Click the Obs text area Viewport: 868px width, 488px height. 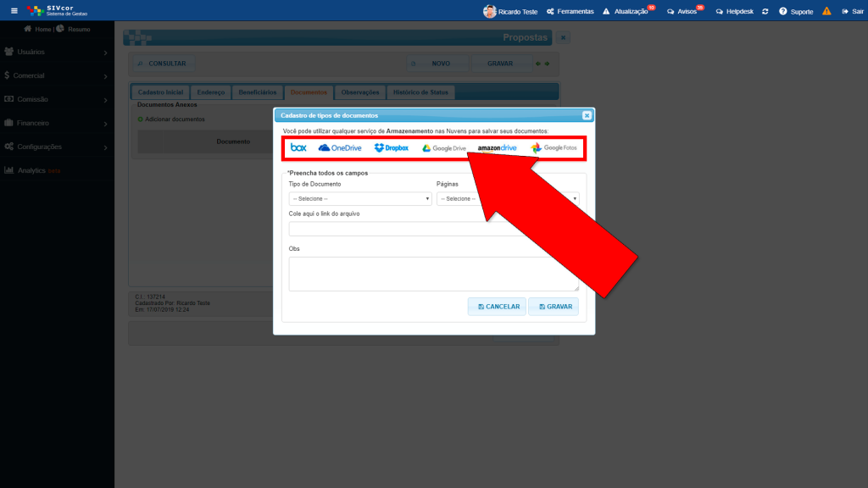(x=434, y=274)
